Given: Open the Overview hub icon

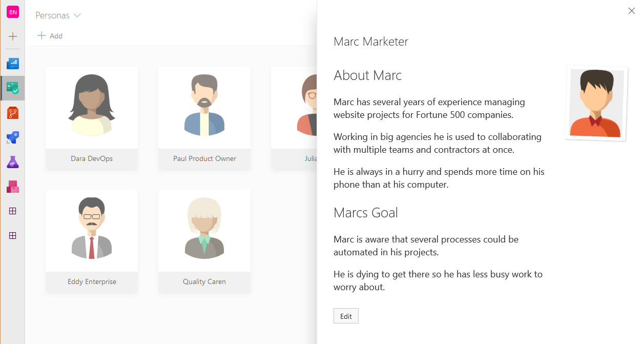Looking at the screenshot, I should (x=13, y=64).
